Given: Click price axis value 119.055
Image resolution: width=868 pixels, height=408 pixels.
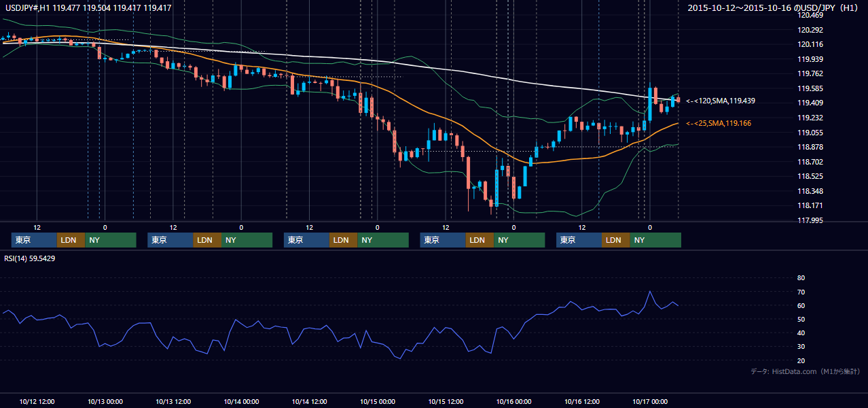Looking at the screenshot, I should [x=810, y=133].
